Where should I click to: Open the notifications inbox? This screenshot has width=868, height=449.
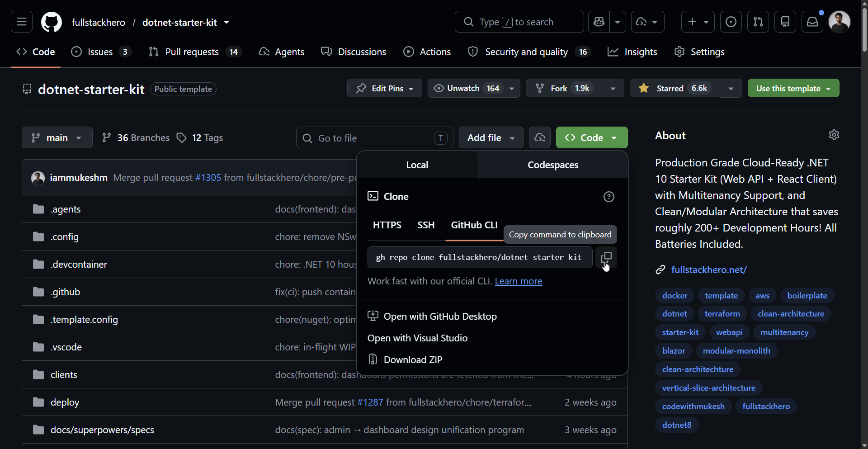tap(812, 22)
